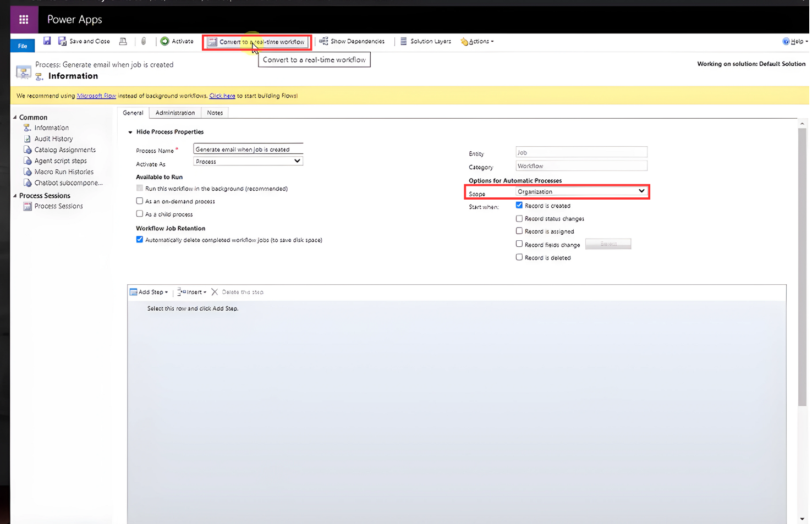Open the Add Step dropdown
Image resolution: width=812 pixels, height=524 pixels.
tap(149, 292)
